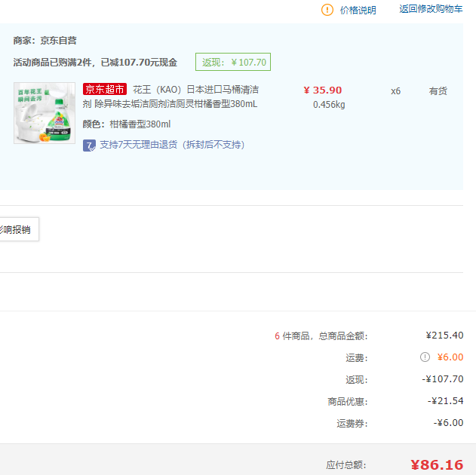
Task: Click the 影响报销 button
Action: 19,230
